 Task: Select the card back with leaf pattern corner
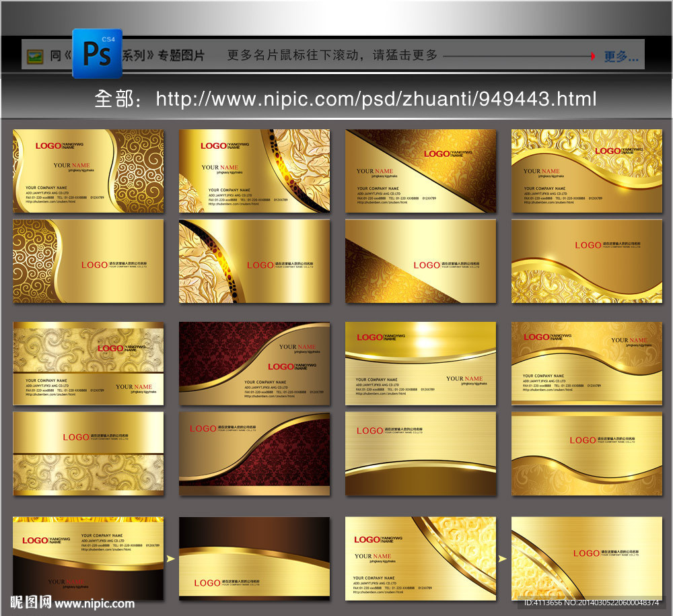254,261
